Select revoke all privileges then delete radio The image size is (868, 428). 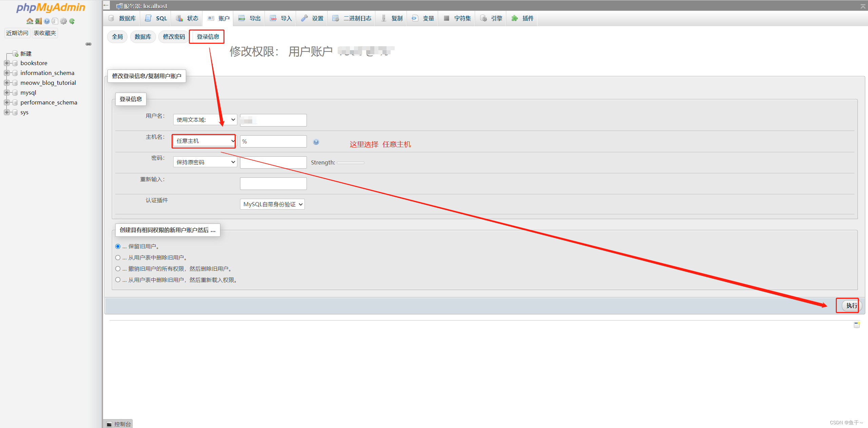tap(118, 269)
